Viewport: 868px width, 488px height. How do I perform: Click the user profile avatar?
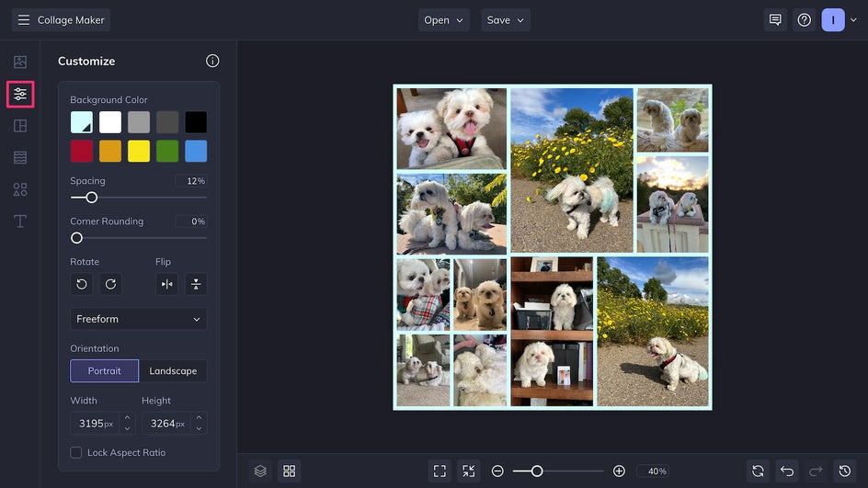(832, 20)
